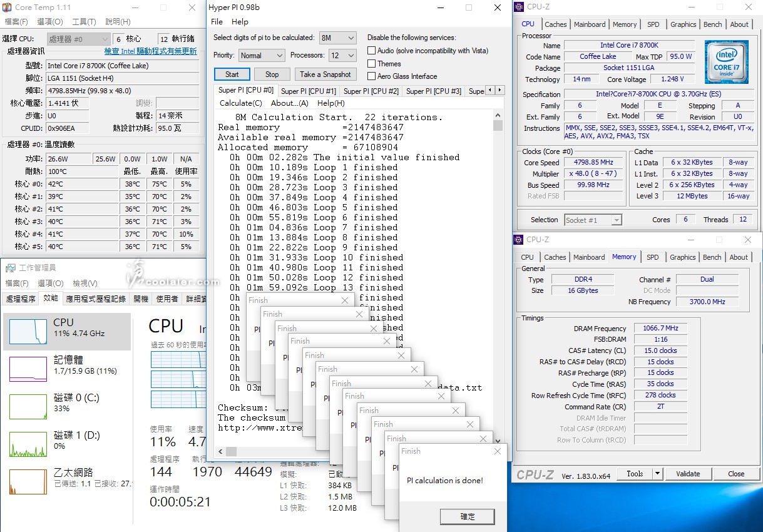763x532 pixels.
Task: Open the Intel driver check link in Core Temp
Action: pos(150,51)
